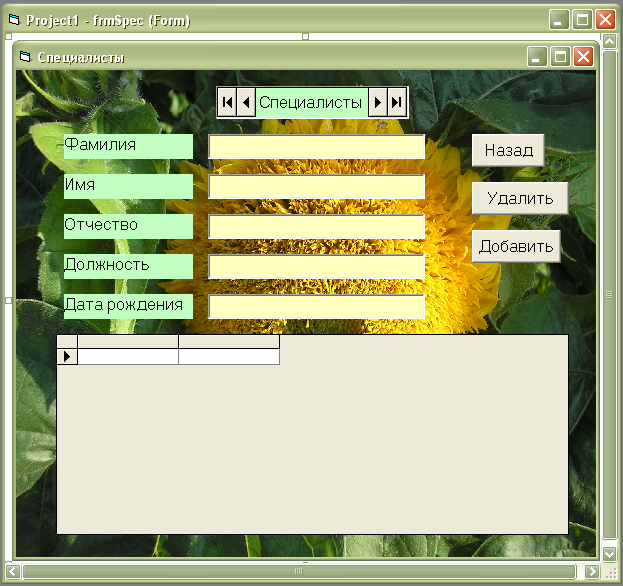This screenshot has width=623, height=586.
Task: Select the Отчество text input field
Action: tap(317, 227)
